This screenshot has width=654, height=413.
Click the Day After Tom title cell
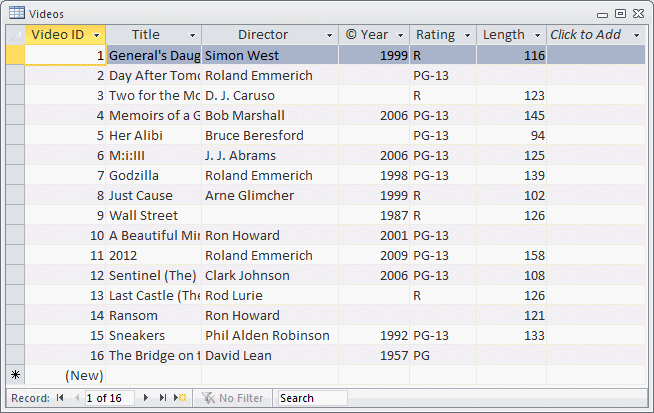click(153, 75)
